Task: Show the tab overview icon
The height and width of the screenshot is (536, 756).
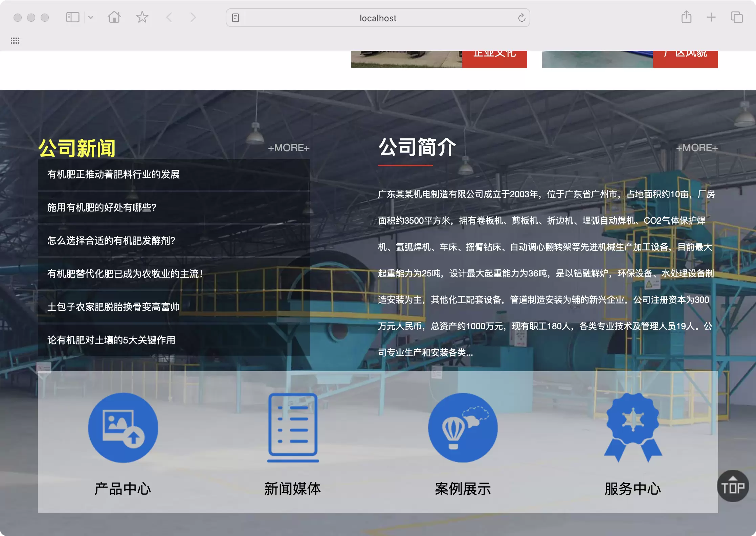Action: point(737,17)
